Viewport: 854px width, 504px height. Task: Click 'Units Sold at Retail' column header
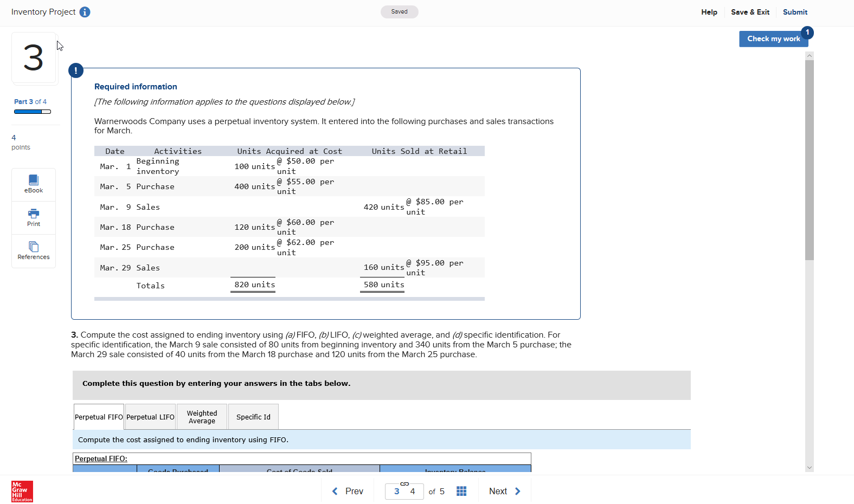point(419,151)
